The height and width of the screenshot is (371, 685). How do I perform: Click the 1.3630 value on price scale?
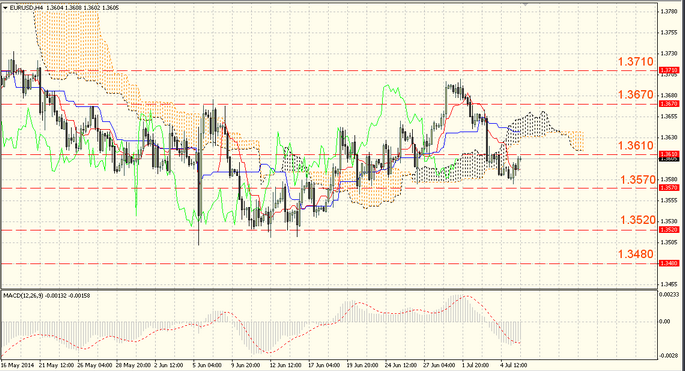[670, 137]
